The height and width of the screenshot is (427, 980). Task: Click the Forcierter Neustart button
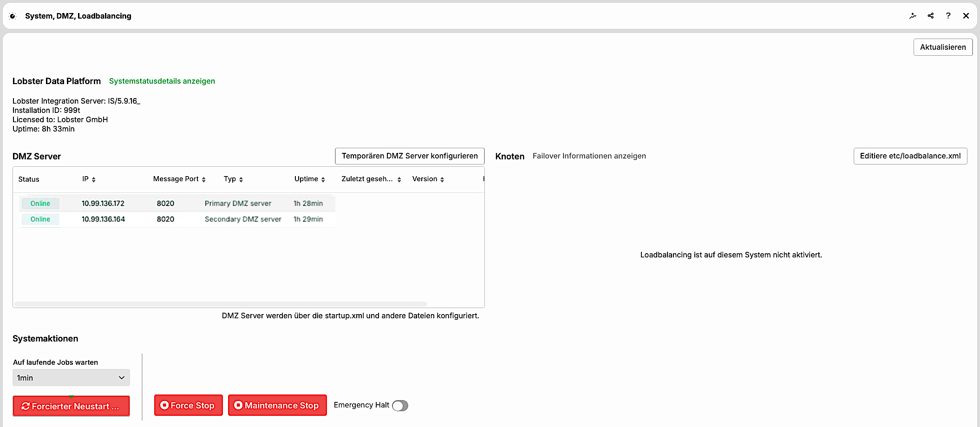pyautogui.click(x=71, y=406)
